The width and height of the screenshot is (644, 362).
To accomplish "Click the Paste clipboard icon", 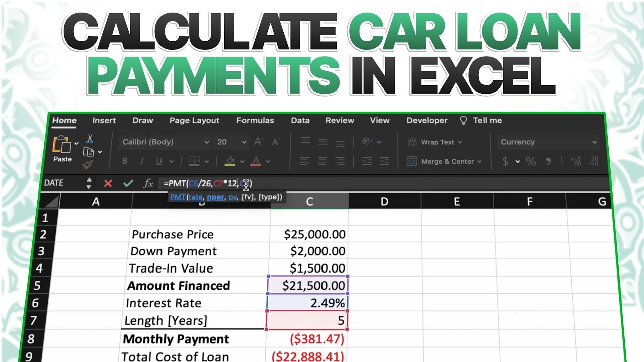I will (x=62, y=144).
